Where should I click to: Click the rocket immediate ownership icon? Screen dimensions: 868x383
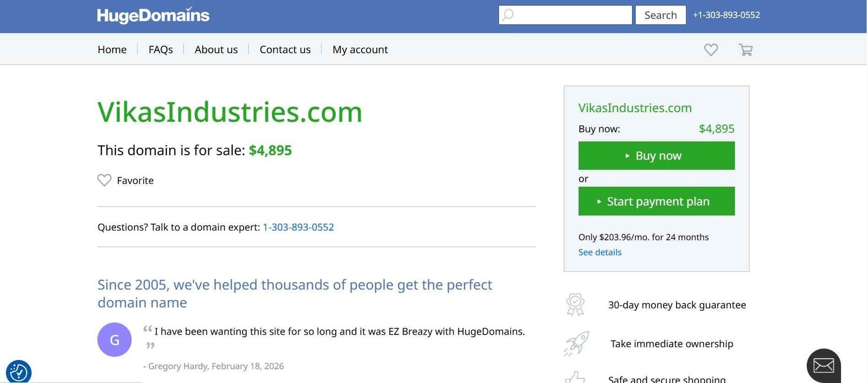coord(576,343)
